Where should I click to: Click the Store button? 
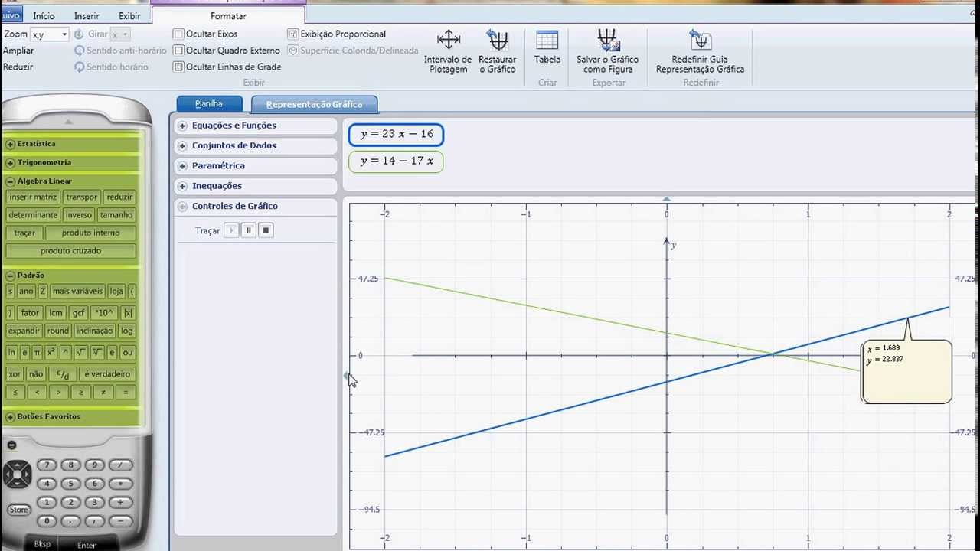coord(18,510)
